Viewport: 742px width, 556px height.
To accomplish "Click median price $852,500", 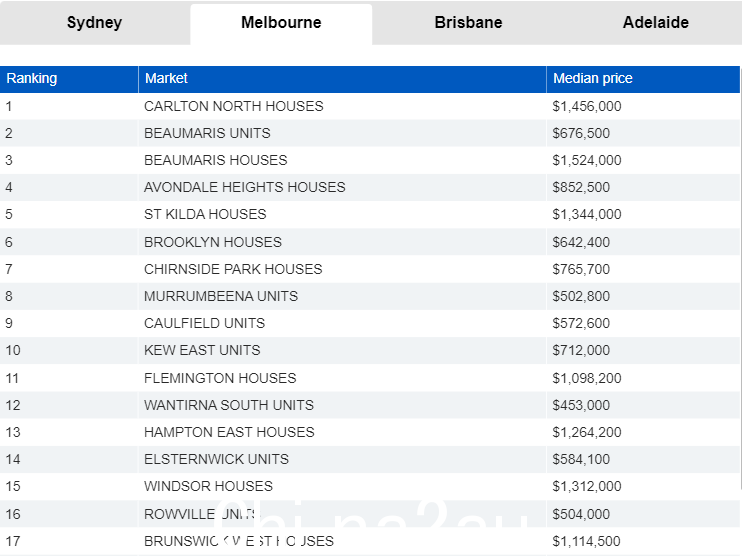I will 581,187.
